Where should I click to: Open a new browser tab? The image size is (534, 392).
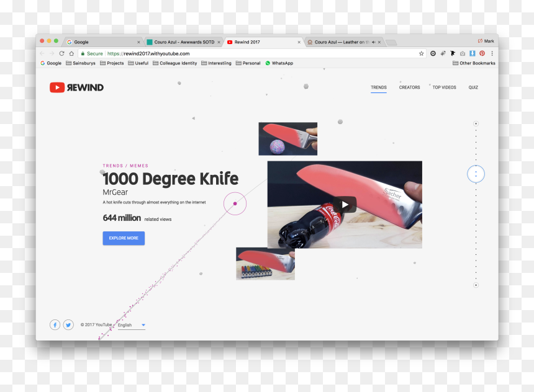tap(391, 43)
